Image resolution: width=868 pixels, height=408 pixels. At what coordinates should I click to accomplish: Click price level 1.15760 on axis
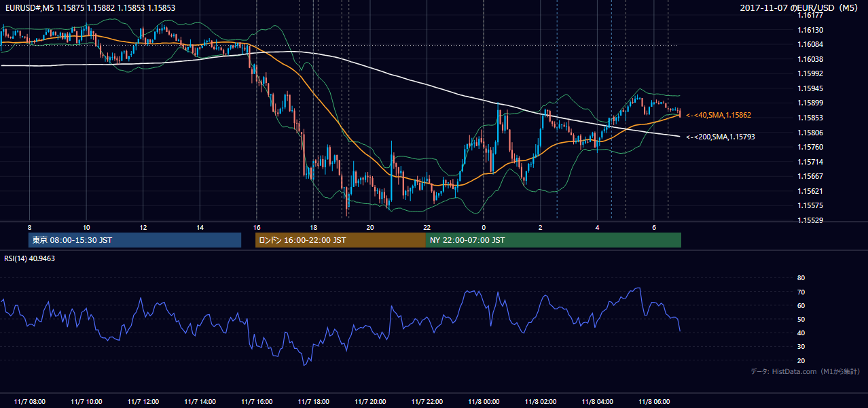click(x=810, y=147)
